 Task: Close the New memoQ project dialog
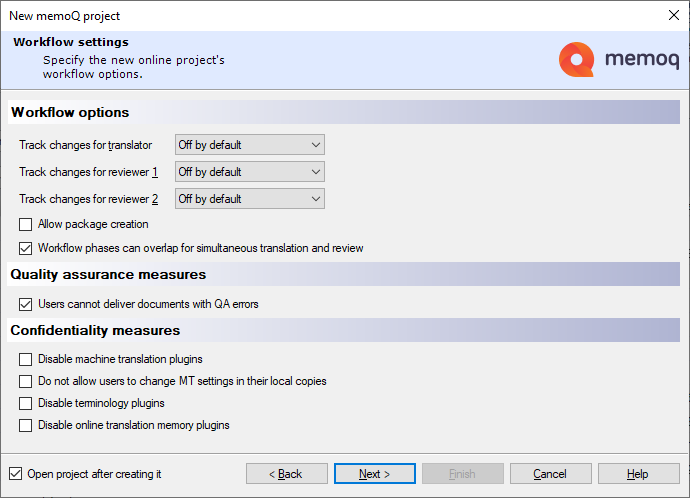(x=672, y=15)
